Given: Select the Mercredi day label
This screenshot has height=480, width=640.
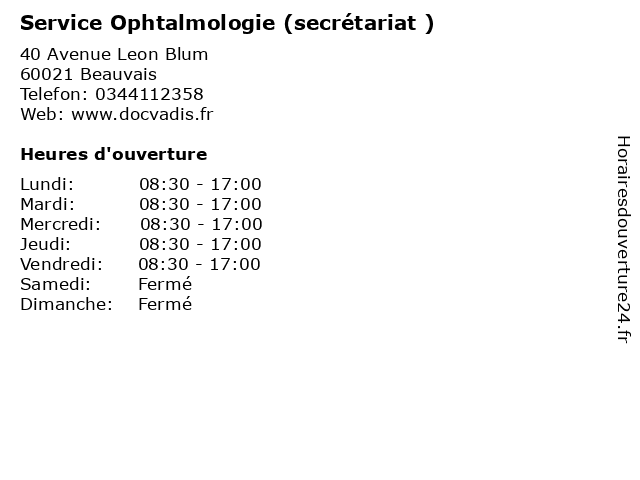Looking at the screenshot, I should [60, 224].
